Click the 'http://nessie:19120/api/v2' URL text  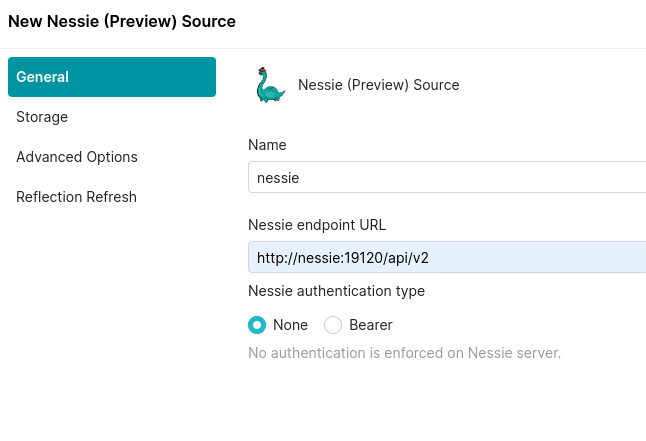point(343,258)
